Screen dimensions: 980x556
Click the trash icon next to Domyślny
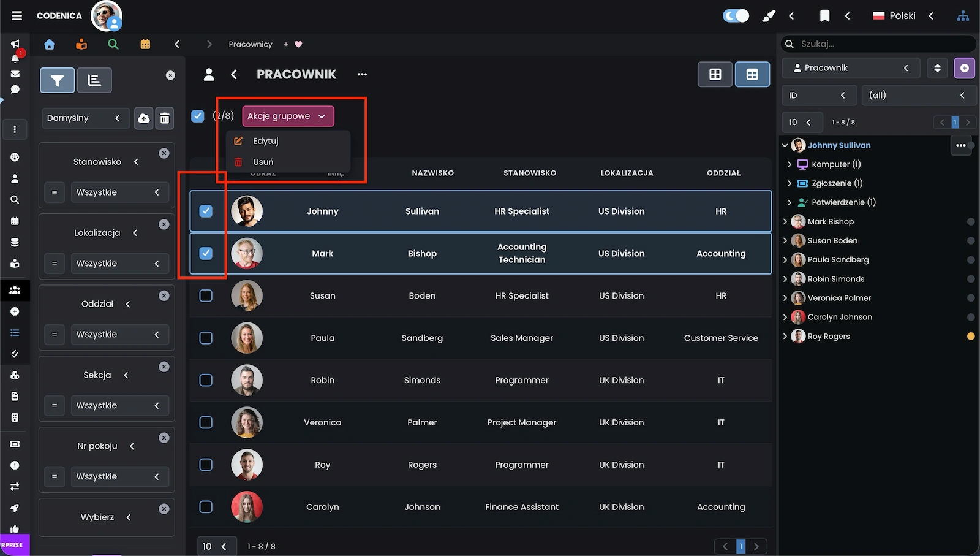(x=165, y=118)
